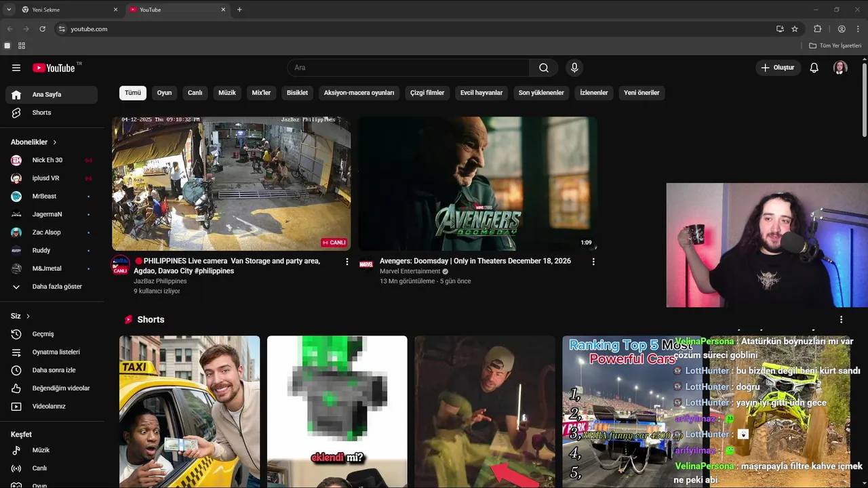The height and width of the screenshot is (488, 868).
Task: Open Shorts in the sidebar
Action: (x=52, y=113)
